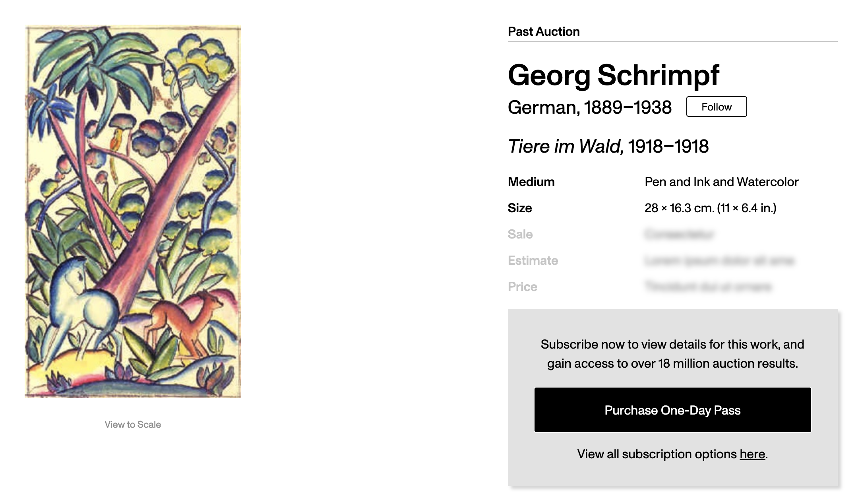Click the 28 × 16.3 cm dimensions text
The height and width of the screenshot is (504, 860).
(710, 208)
